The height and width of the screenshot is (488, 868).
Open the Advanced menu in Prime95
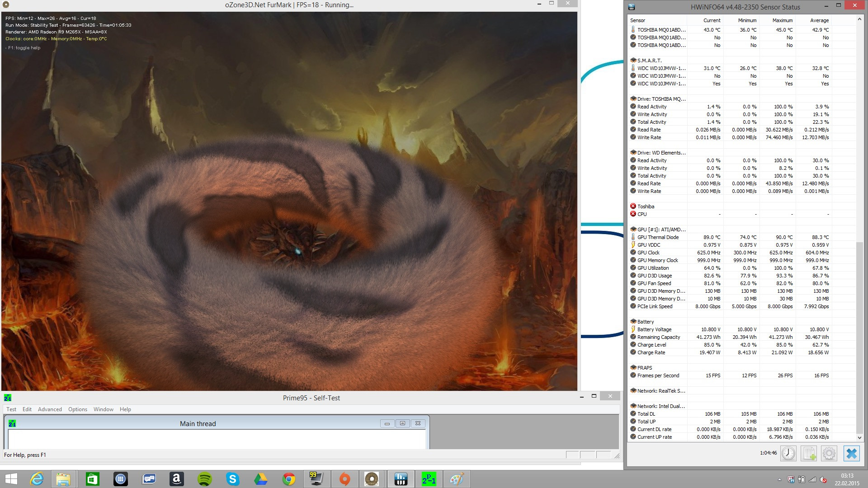[50, 409]
